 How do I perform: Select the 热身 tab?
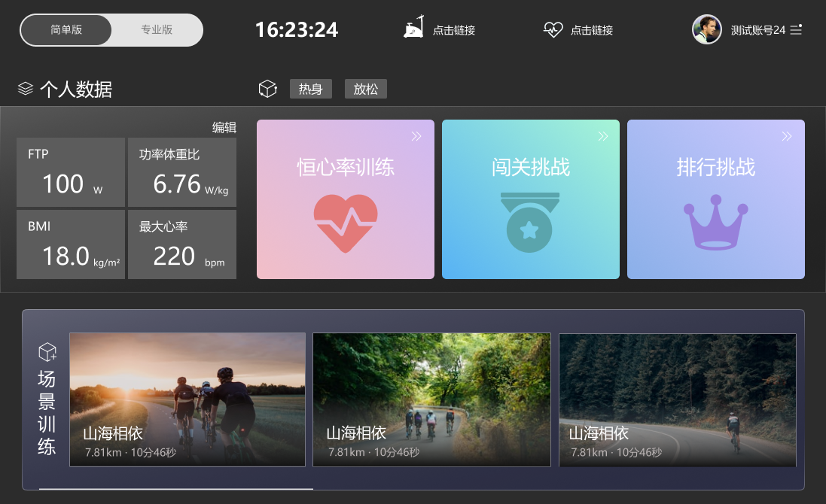click(x=310, y=88)
